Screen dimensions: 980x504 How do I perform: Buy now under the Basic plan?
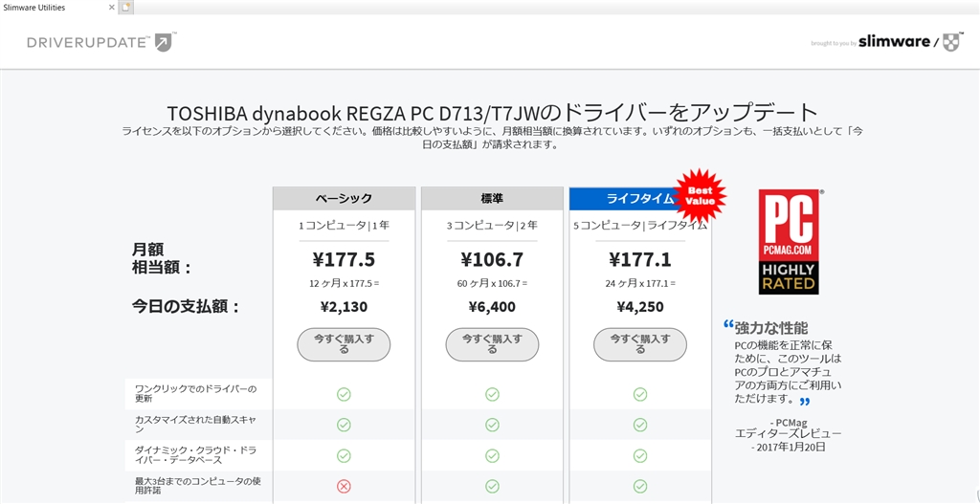pyautogui.click(x=344, y=343)
